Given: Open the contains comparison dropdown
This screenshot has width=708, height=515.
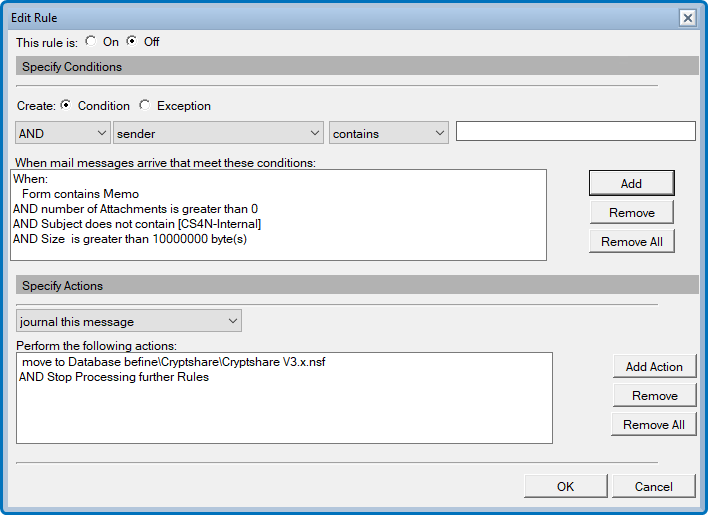Looking at the screenshot, I should 389,133.
